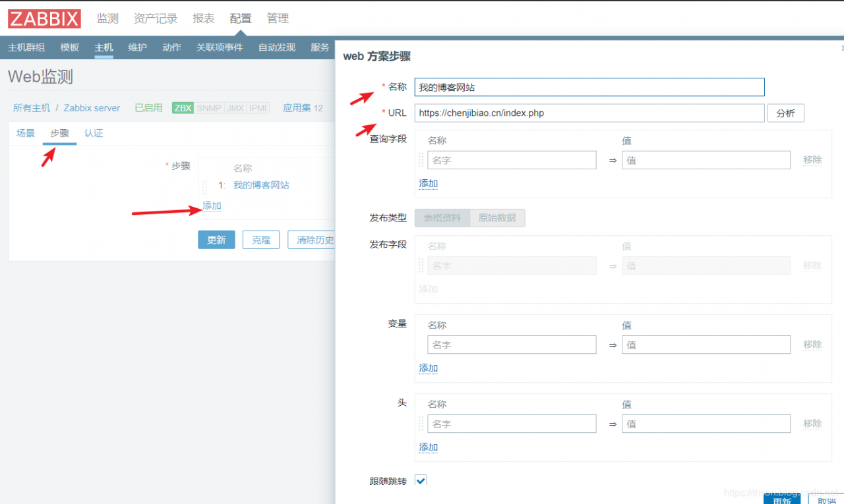Focus the URL input field
Image resolution: width=844 pixels, height=504 pixels.
[589, 113]
